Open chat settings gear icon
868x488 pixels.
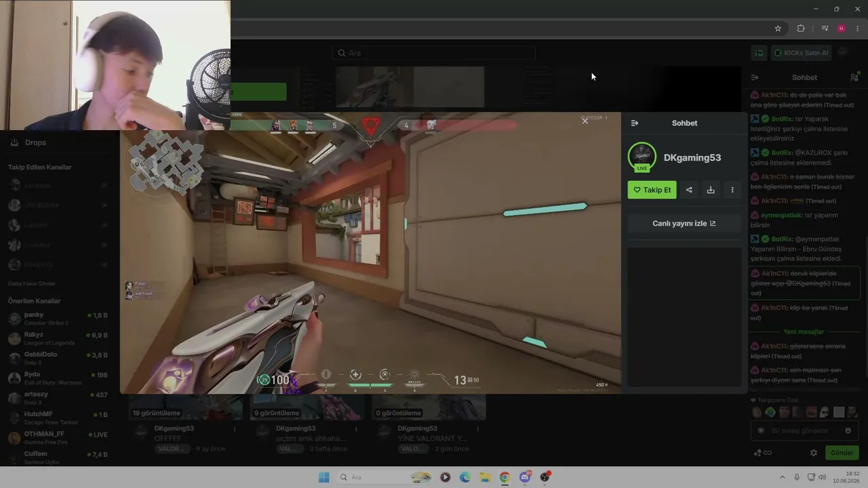point(814,453)
